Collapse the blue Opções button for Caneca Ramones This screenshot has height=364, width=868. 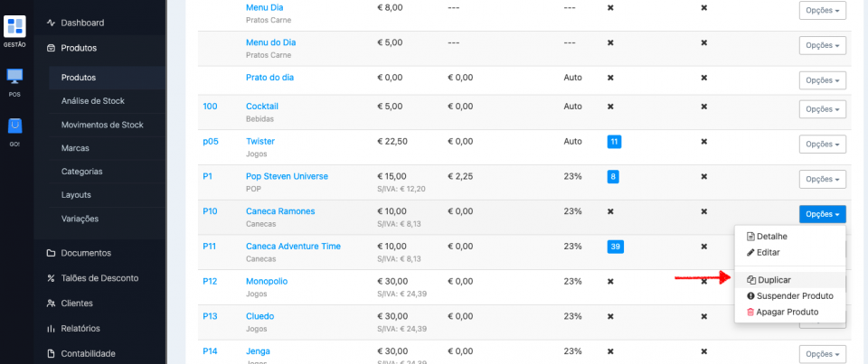point(822,214)
